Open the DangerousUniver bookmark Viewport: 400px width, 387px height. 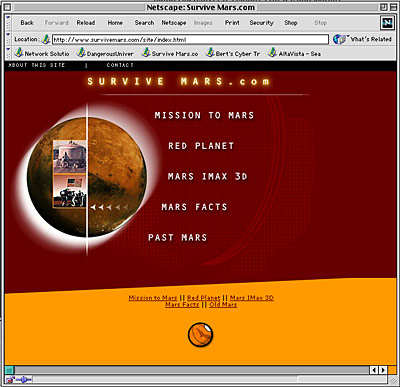click(x=105, y=53)
